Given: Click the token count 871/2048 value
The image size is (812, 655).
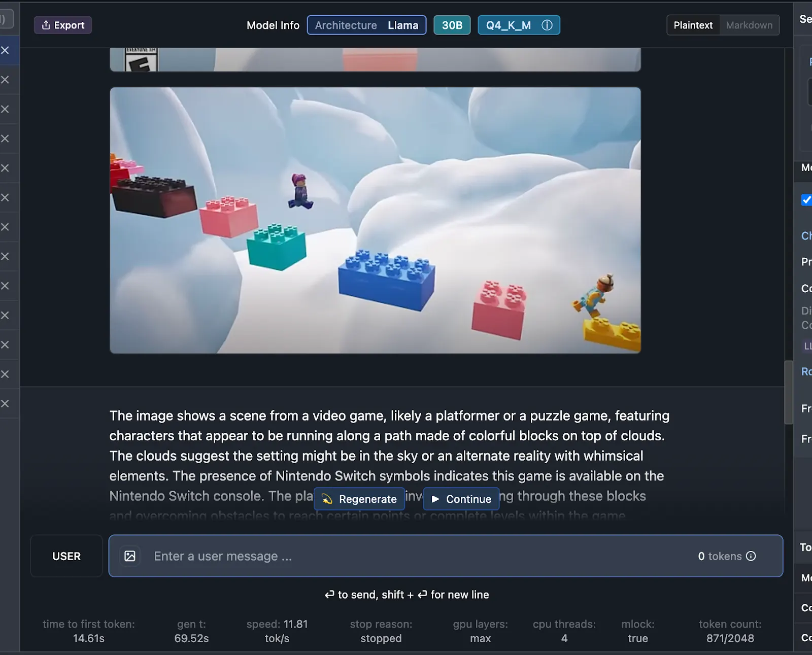Looking at the screenshot, I should [730, 638].
